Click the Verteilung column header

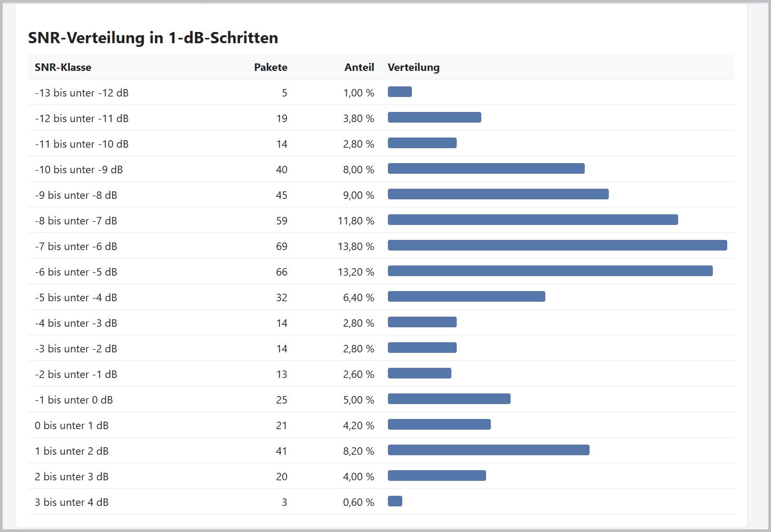point(414,67)
